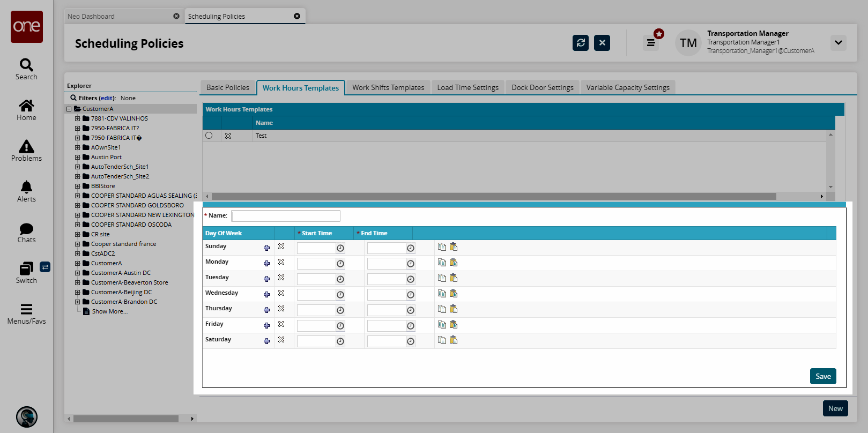
Task: Open the user profile dropdown arrow
Action: coord(838,43)
